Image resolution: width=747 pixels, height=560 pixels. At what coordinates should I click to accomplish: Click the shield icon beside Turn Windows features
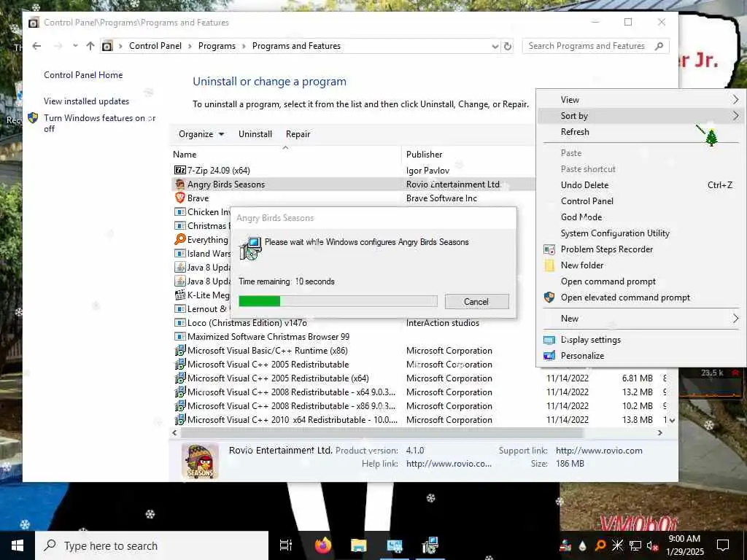pos(33,117)
